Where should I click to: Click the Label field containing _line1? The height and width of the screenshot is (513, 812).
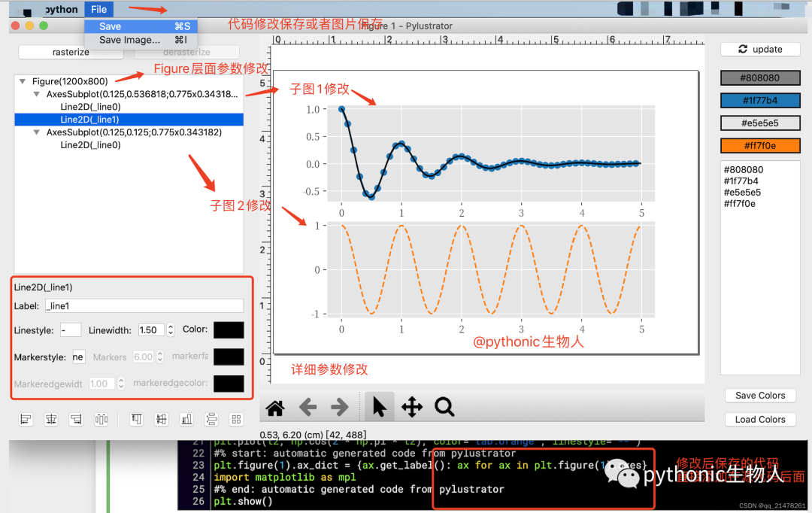tap(144, 305)
